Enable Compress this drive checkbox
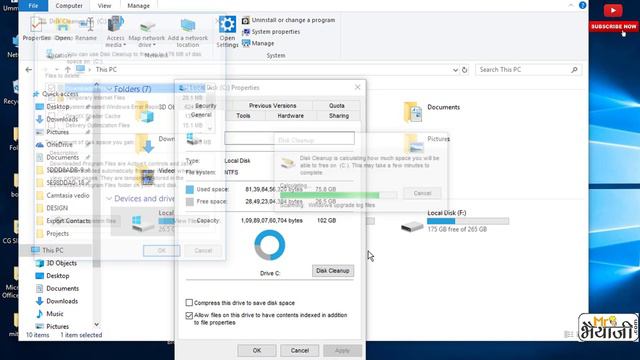Viewport: 640px width, 360px height. pos(189,302)
